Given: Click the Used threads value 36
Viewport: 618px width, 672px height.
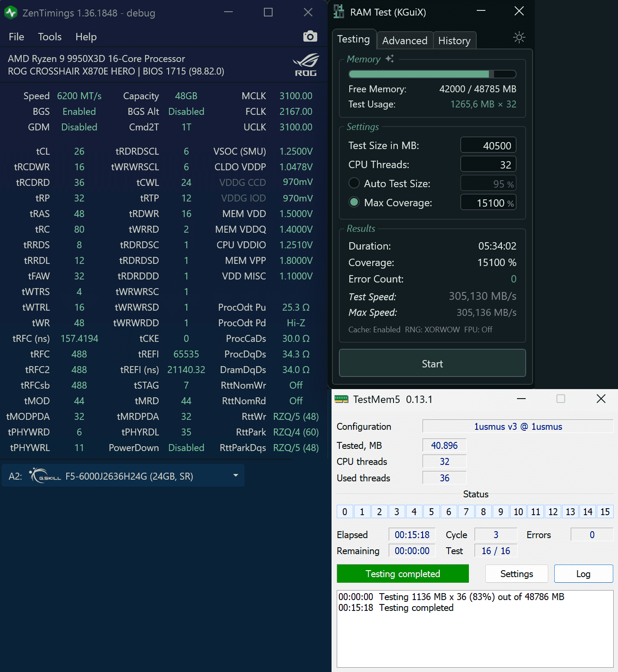Looking at the screenshot, I should 444,478.
